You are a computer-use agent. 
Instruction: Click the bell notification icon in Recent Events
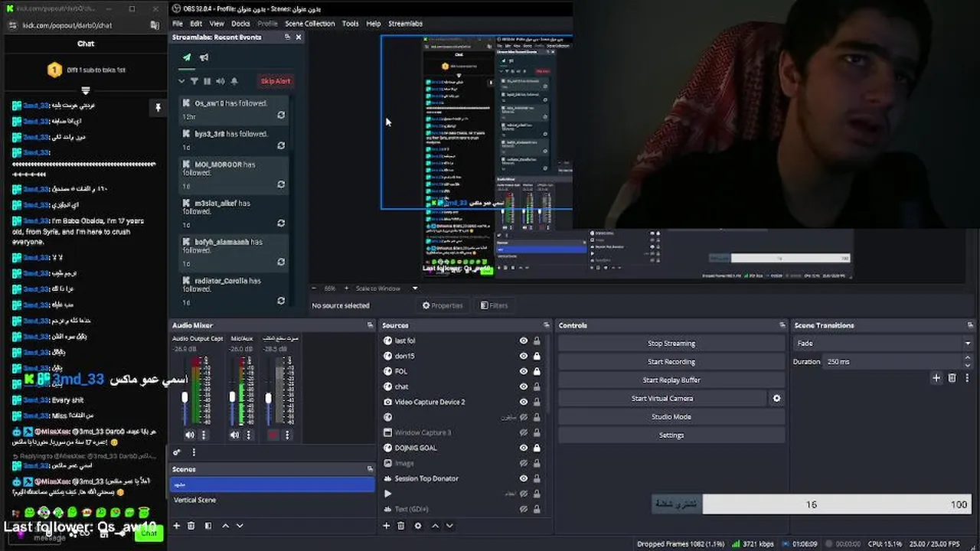click(x=234, y=81)
